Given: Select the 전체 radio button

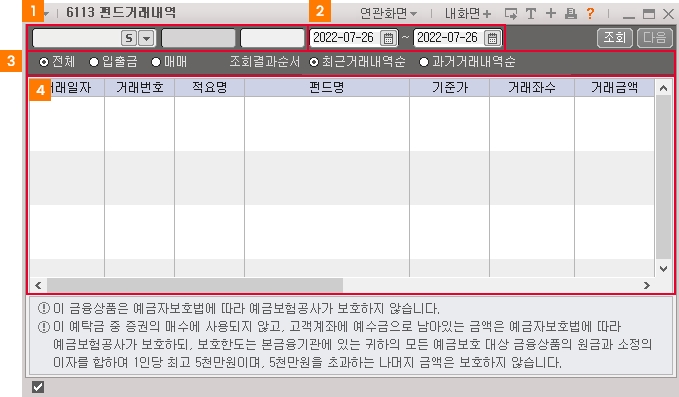Looking at the screenshot, I should (44, 62).
